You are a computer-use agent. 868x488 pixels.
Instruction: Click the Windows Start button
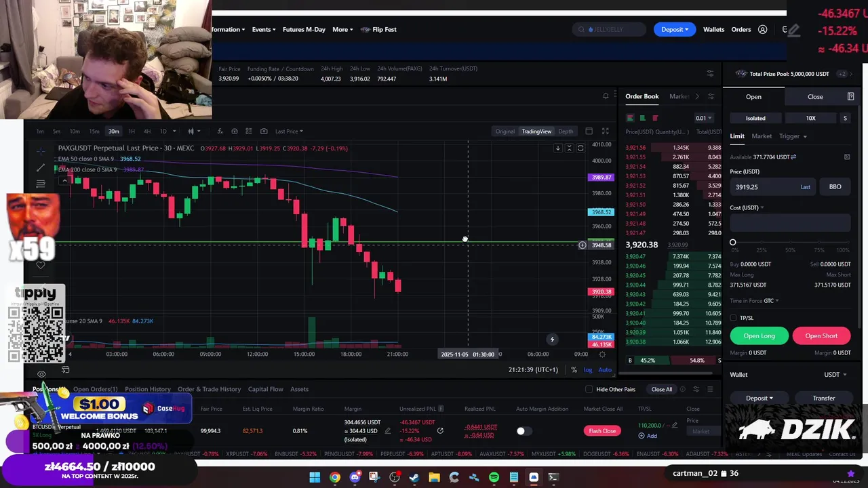point(315,477)
